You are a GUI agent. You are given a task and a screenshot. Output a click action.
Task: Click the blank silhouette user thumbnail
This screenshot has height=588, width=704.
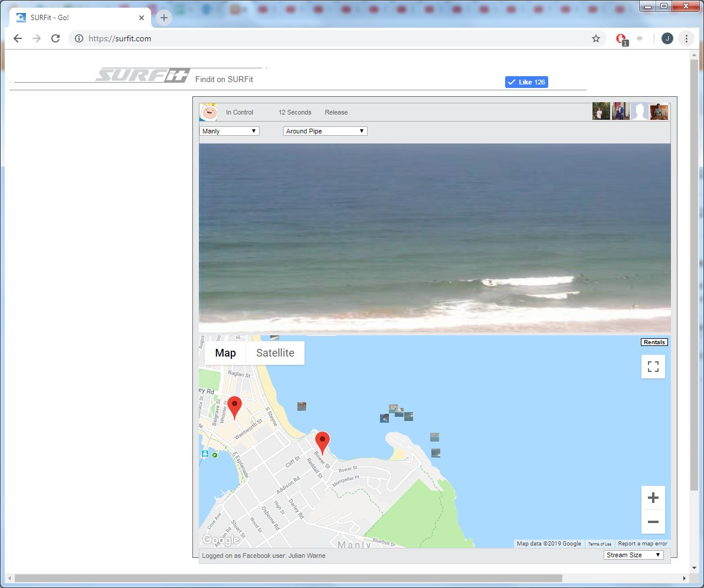(640, 112)
